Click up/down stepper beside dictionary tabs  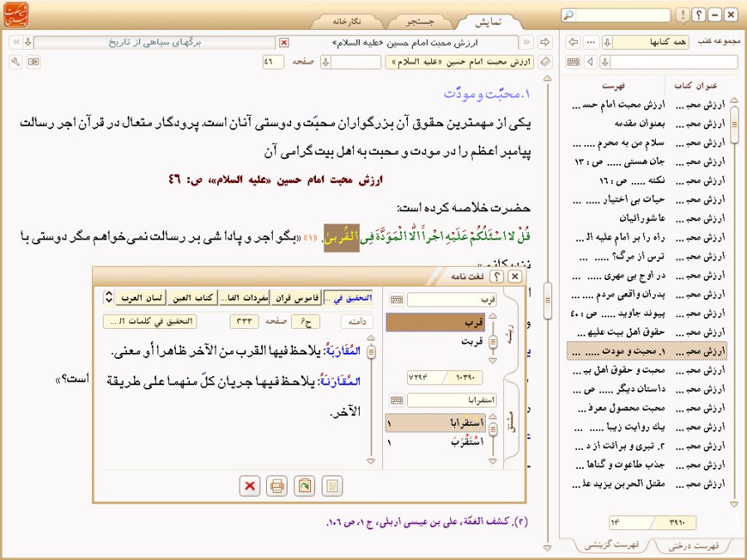109,297
